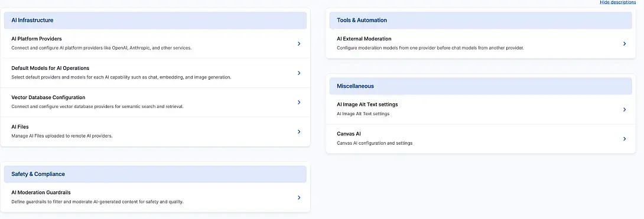
Task: Click description 'Select default providers and models'
Action: click(121, 77)
